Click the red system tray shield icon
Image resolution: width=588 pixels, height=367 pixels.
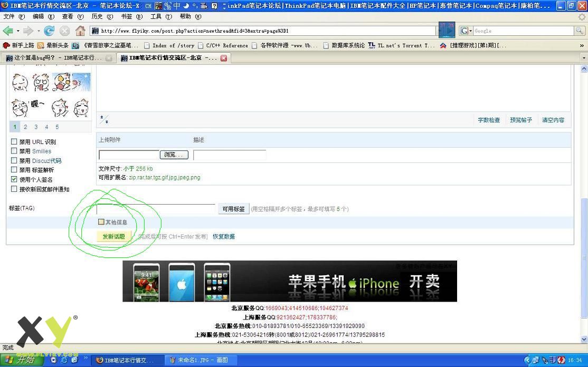[561, 360]
